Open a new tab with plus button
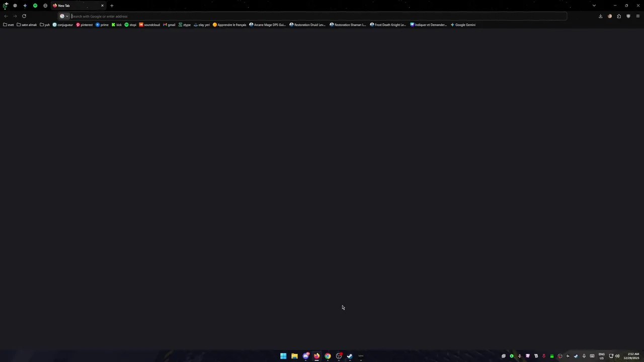 pos(112,6)
